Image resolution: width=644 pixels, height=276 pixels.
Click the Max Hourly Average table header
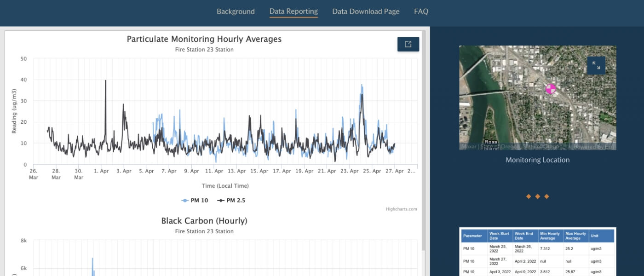pos(575,236)
